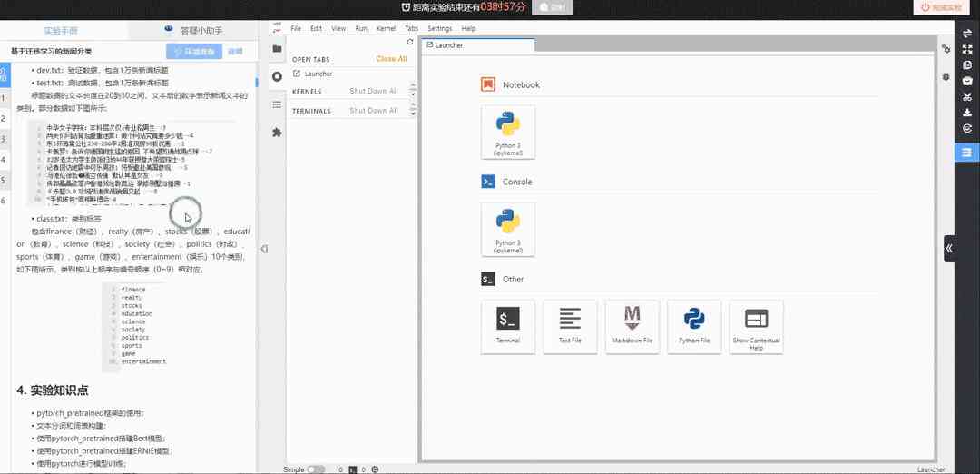Create a new Text File

pyautogui.click(x=570, y=326)
